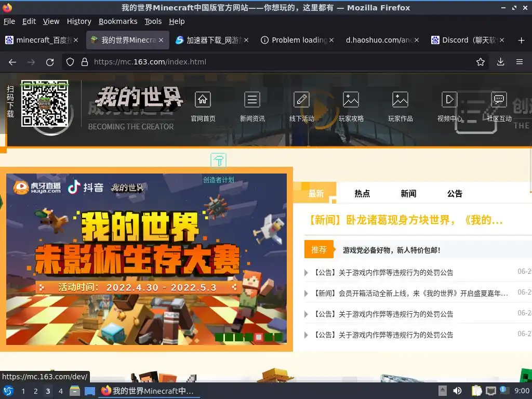Screen dimensions: 532x399
Task: View site security lock icon
Action: [85, 62]
